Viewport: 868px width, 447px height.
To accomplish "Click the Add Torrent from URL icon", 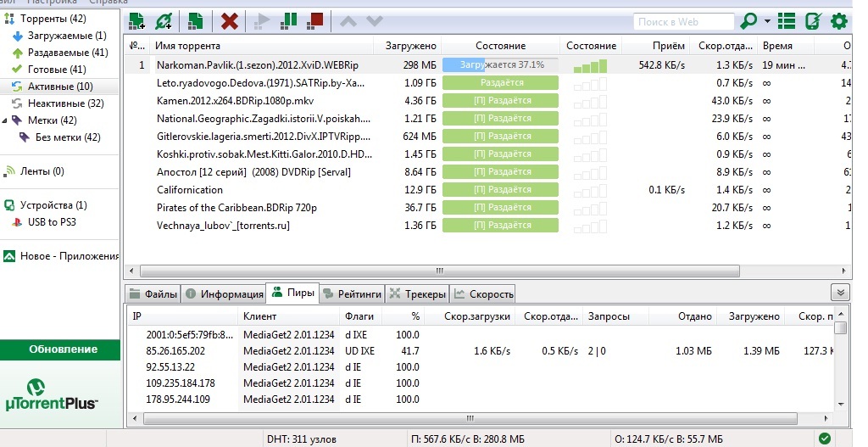I will point(164,20).
